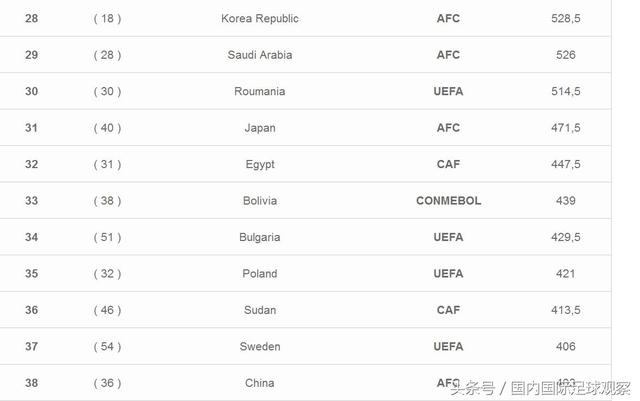Screen dimensions: 640x401
Task: Select Poland in the rankings list
Action: 259,274
